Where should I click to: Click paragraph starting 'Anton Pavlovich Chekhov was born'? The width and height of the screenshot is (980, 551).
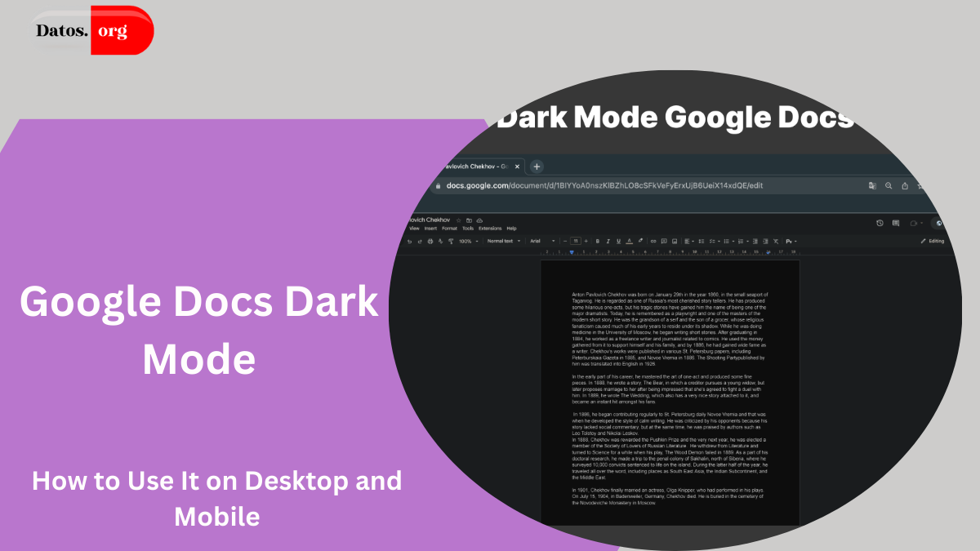(x=670, y=329)
